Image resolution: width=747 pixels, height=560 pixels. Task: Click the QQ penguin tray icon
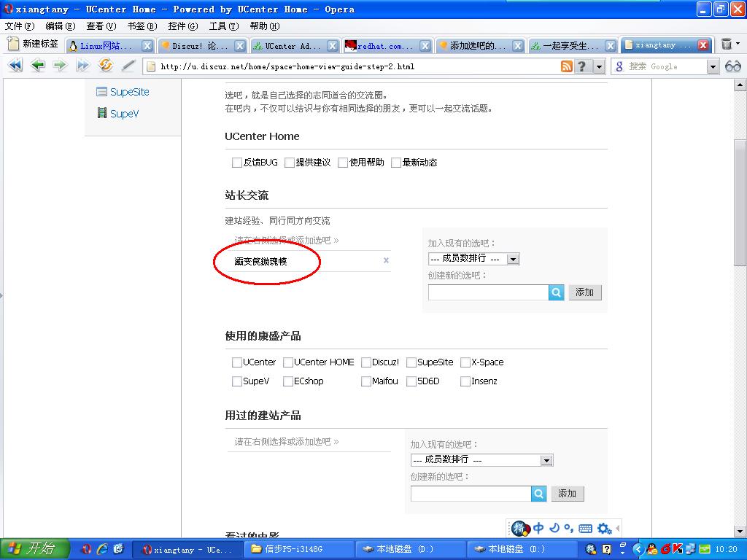(651, 549)
